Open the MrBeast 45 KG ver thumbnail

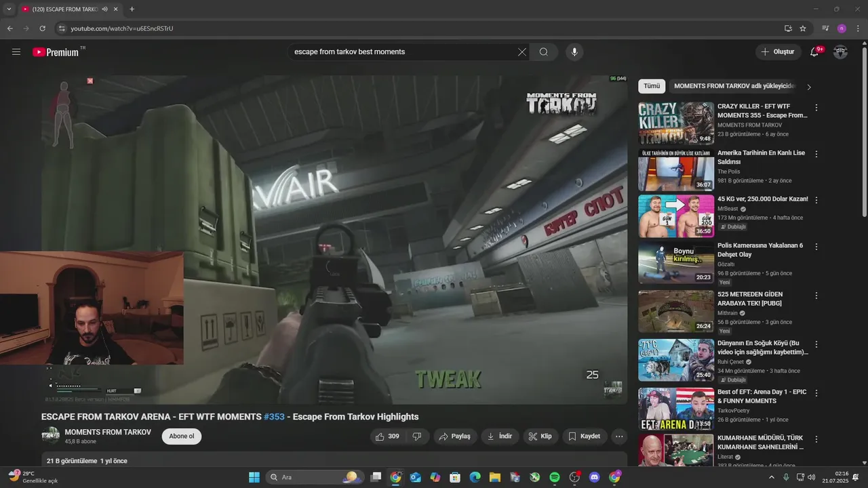point(676,216)
